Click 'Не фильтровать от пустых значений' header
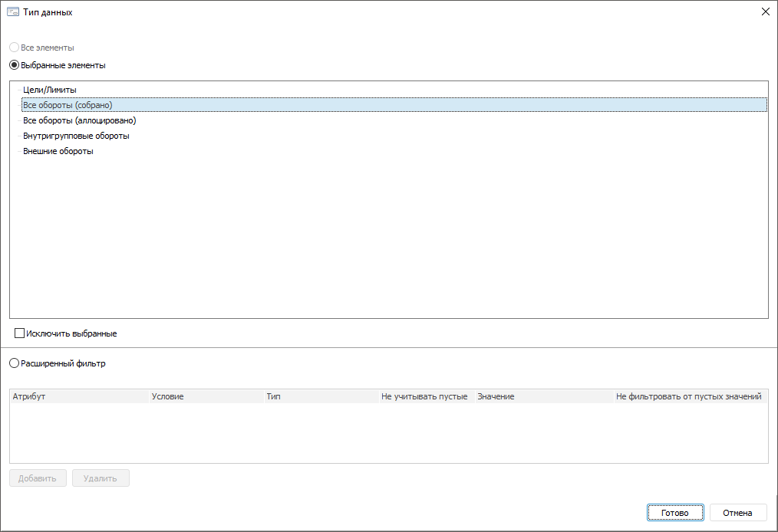778x532 pixels. click(x=691, y=396)
